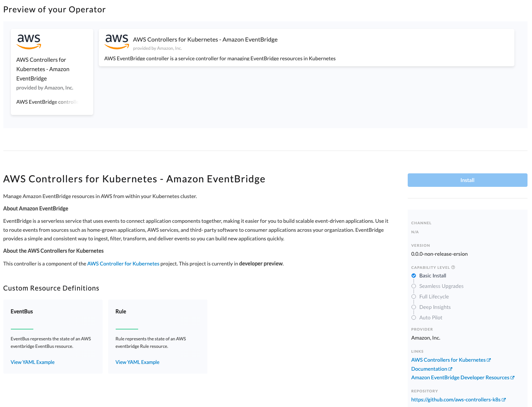Click the 'developer preview' bold text
532x407 pixels.
tap(261, 264)
